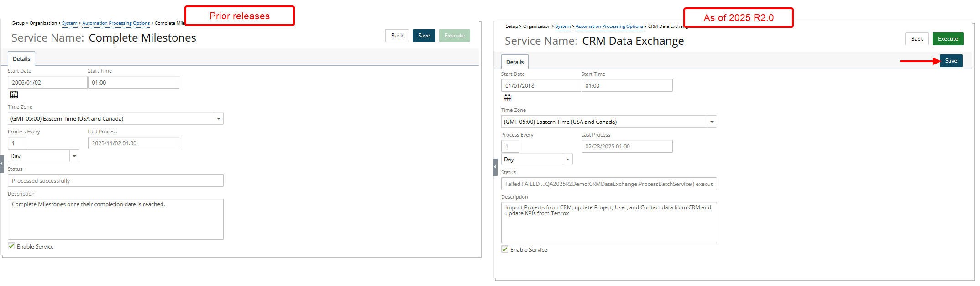The height and width of the screenshot is (286, 980).
Task: Click Process Every number field in CRM Data Exchange
Action: coord(510,146)
